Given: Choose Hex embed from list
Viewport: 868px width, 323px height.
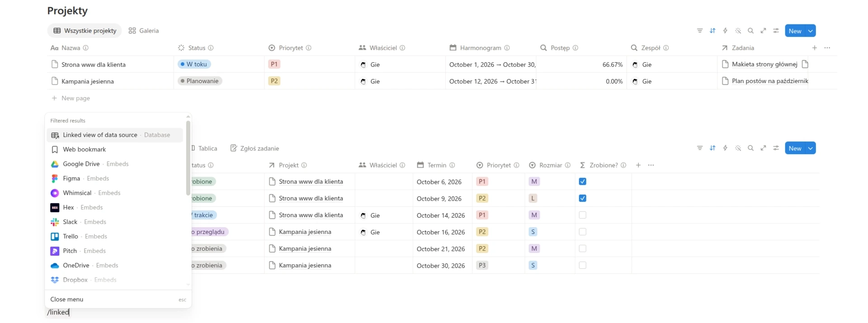Looking at the screenshot, I should (115, 207).
